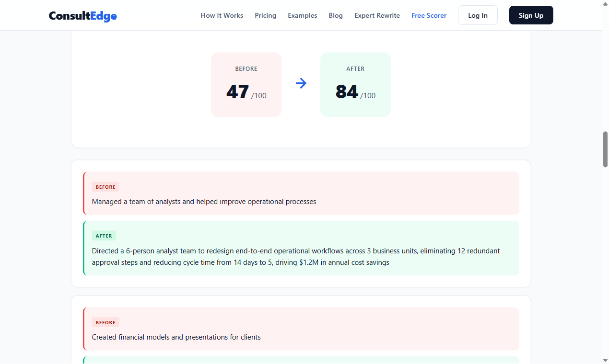Open the Examples section

point(302,15)
